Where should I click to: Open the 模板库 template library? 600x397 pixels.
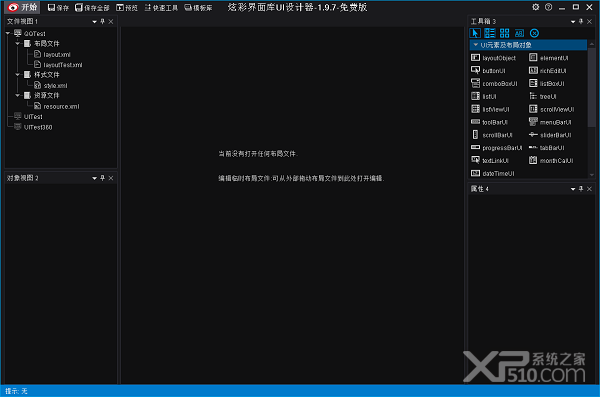tap(198, 8)
